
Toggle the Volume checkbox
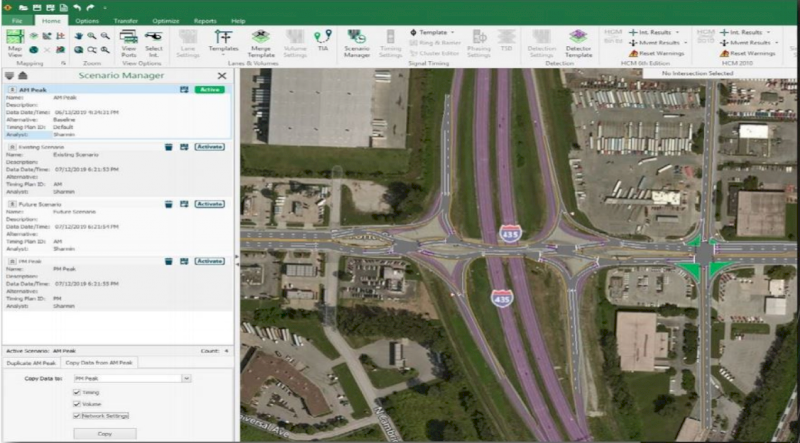77,403
